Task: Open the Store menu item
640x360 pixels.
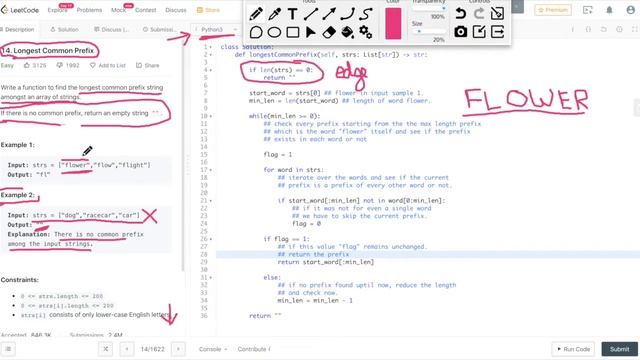Action: 208,10
